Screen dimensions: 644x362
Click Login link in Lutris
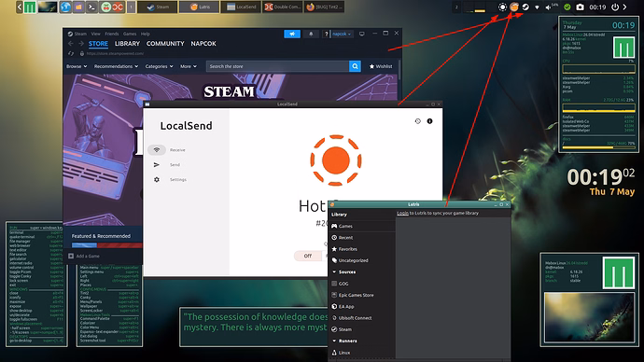(402, 213)
